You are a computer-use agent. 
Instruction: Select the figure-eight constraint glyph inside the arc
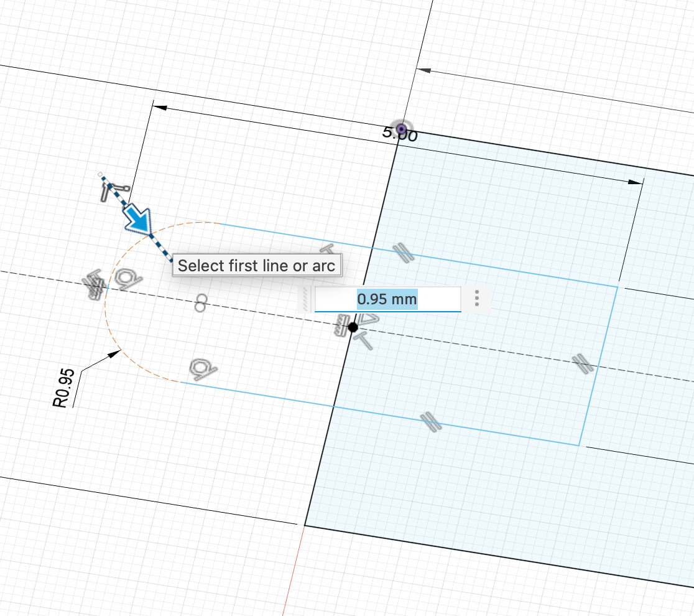[201, 304]
